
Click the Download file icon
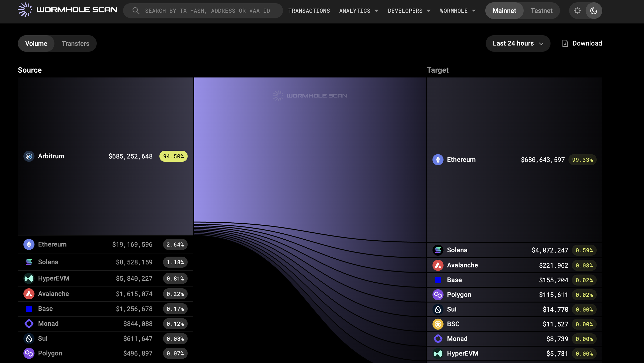point(565,43)
